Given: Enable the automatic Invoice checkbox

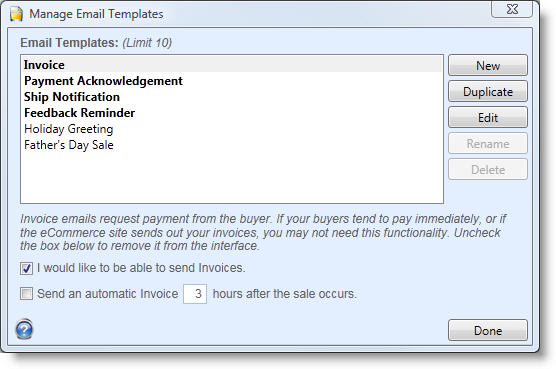Looking at the screenshot, I should tap(26, 293).
